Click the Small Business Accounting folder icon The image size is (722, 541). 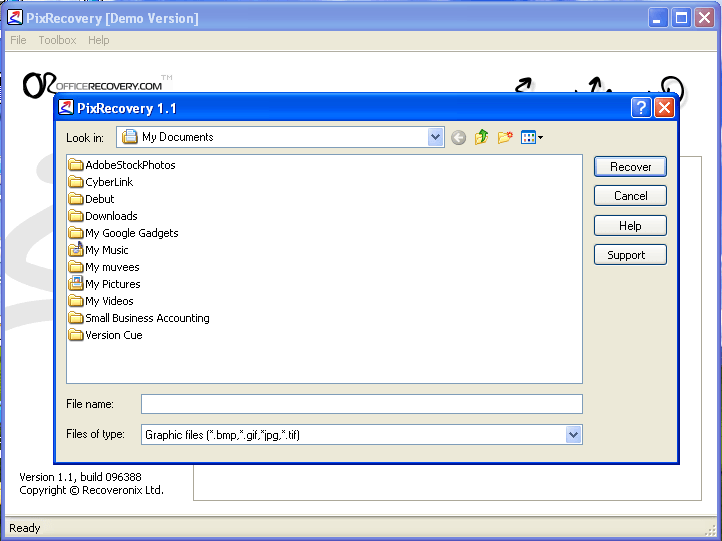[x=76, y=318]
